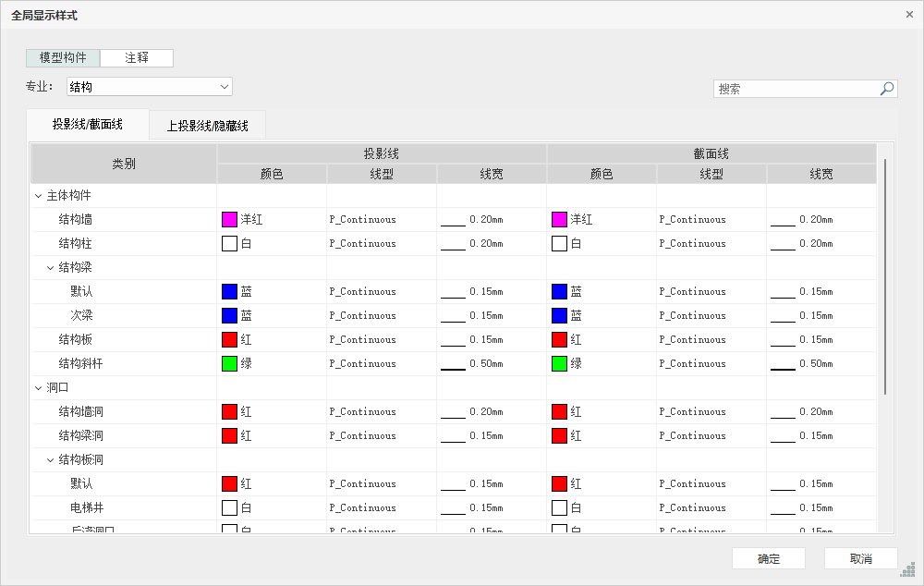Open the 专业 dropdown showing 结构
The image size is (924, 586).
coord(149,87)
